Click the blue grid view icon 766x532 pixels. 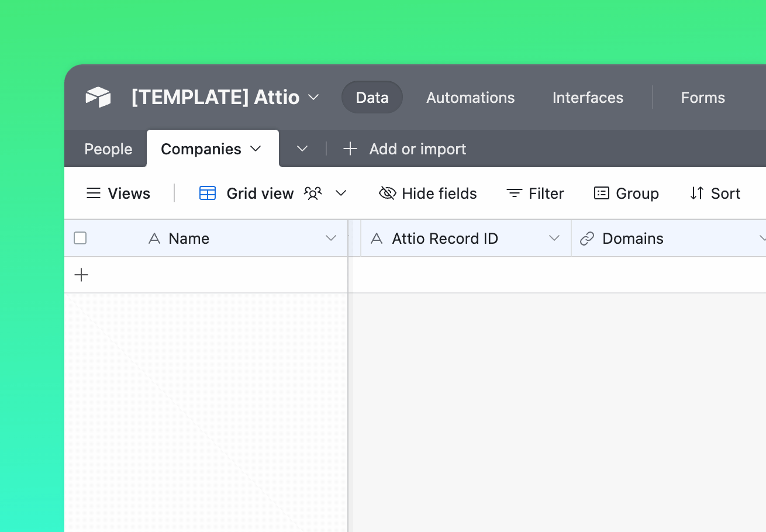(208, 194)
